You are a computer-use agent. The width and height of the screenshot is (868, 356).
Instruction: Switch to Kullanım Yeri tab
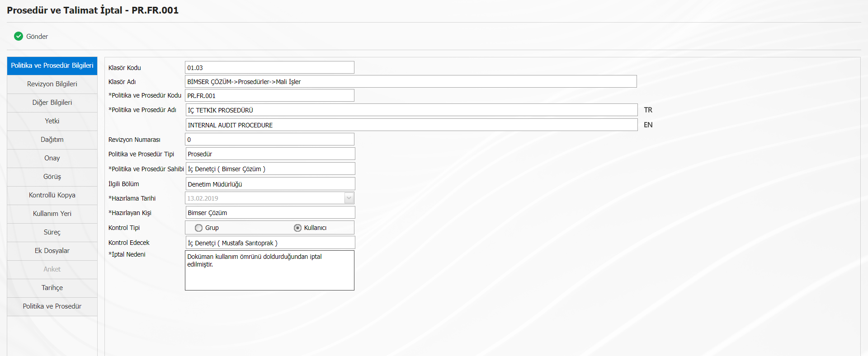[52, 214]
